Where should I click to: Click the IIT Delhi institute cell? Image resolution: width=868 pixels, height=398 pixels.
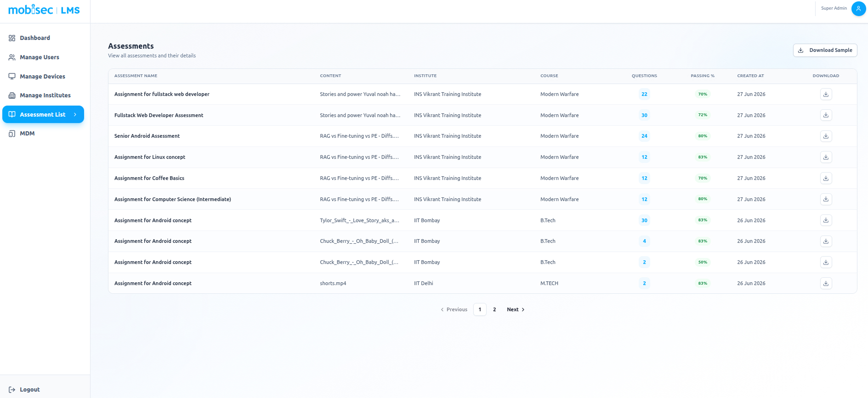423,283
